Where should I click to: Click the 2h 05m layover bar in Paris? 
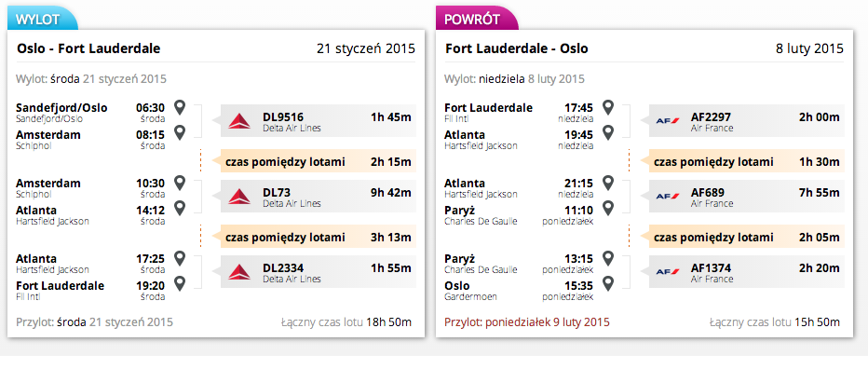point(742,238)
